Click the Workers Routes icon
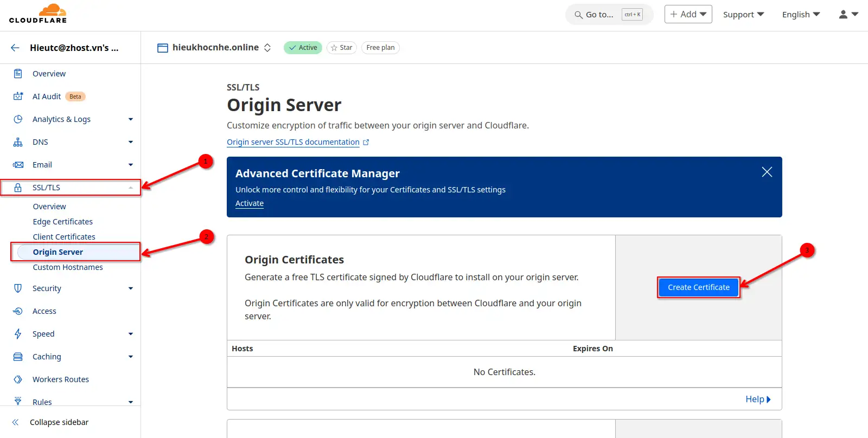The height and width of the screenshot is (438, 868). click(18, 379)
